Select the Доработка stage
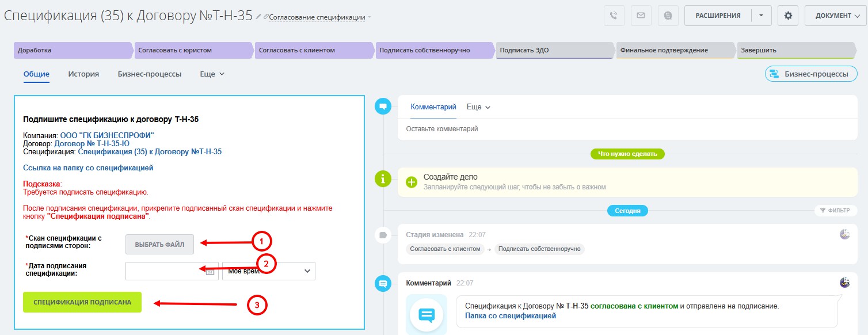 74,50
